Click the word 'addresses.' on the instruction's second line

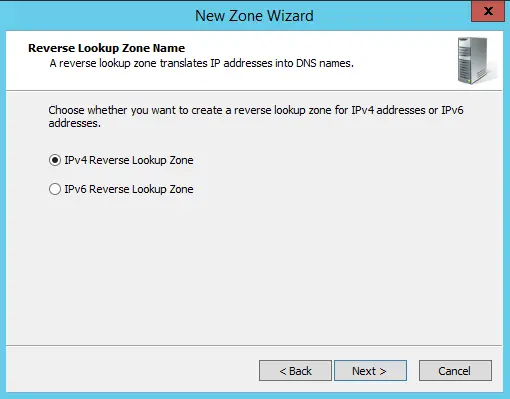74,123
